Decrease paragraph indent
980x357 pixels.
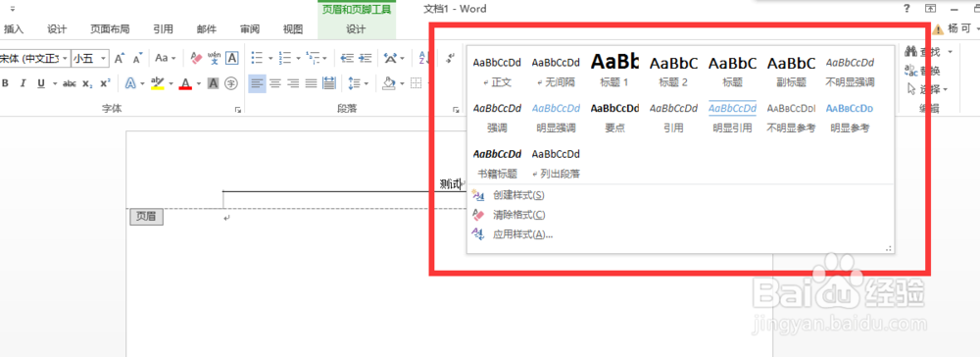pos(348,58)
